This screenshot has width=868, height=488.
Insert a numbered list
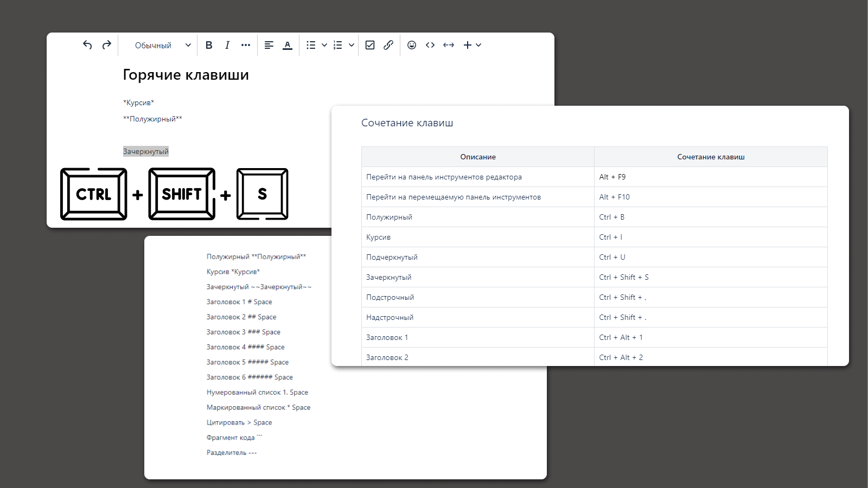point(338,46)
